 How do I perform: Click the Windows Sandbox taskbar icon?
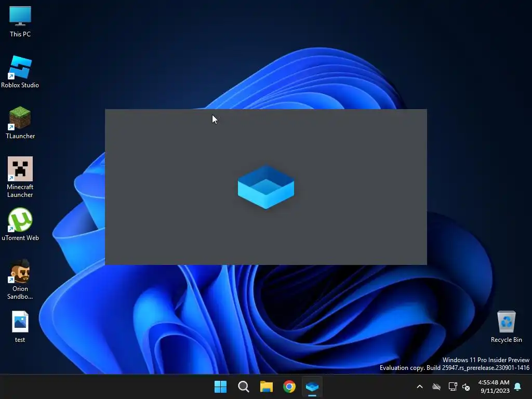[312, 387]
